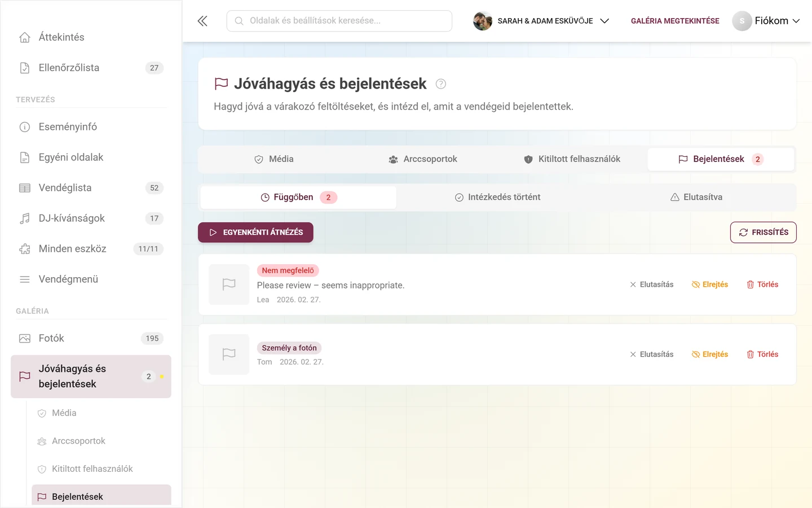The height and width of the screenshot is (508, 812).
Task: Open Vendégmenü sidebar item
Action: click(91, 279)
